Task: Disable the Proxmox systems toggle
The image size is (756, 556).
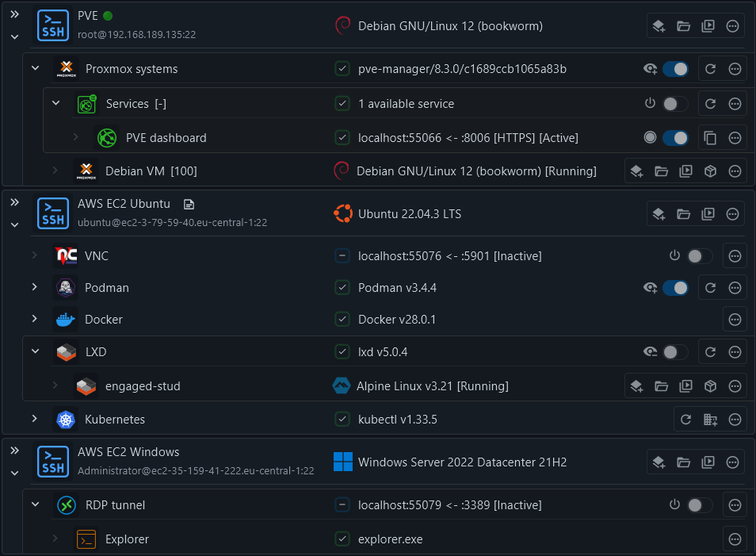Action: pyautogui.click(x=676, y=69)
